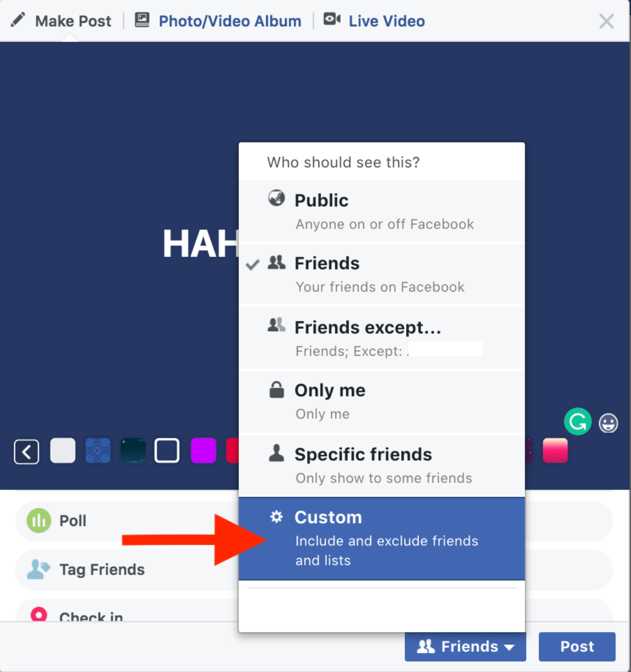Click the Grammarly green G icon
Image resolution: width=631 pixels, height=672 pixels.
click(577, 421)
